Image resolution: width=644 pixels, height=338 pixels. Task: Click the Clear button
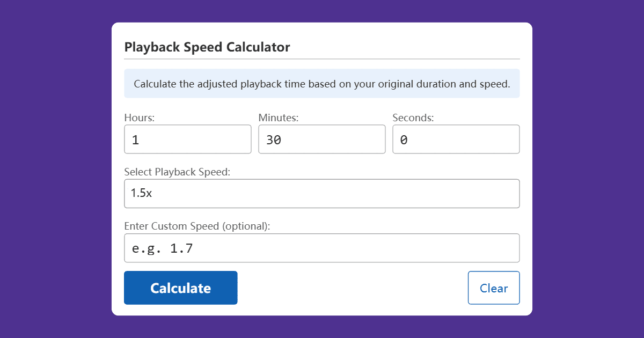point(494,288)
